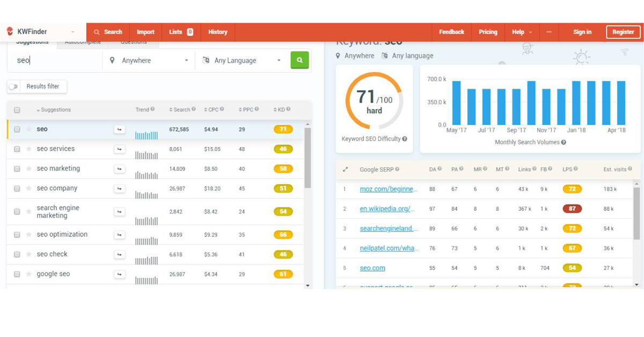Image resolution: width=644 pixels, height=337 pixels.
Task: Open help for Keyword SEO Difficulty
Action: (x=405, y=139)
